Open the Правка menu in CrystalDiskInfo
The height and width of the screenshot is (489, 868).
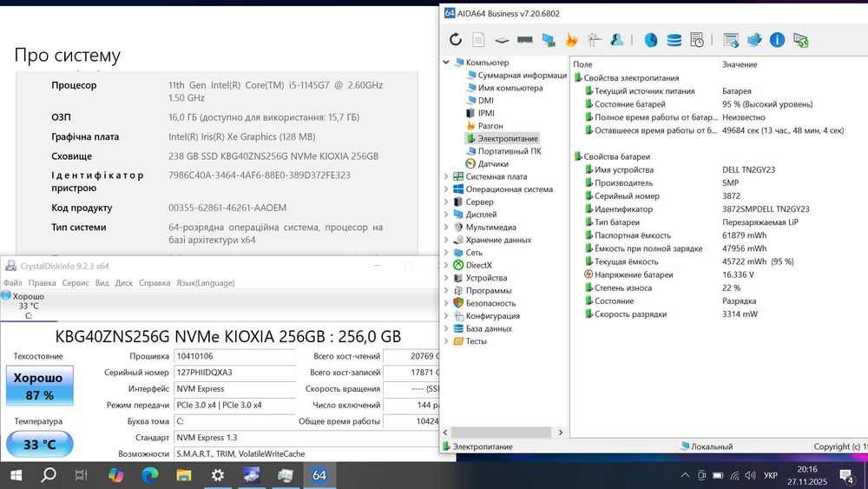[x=42, y=282]
